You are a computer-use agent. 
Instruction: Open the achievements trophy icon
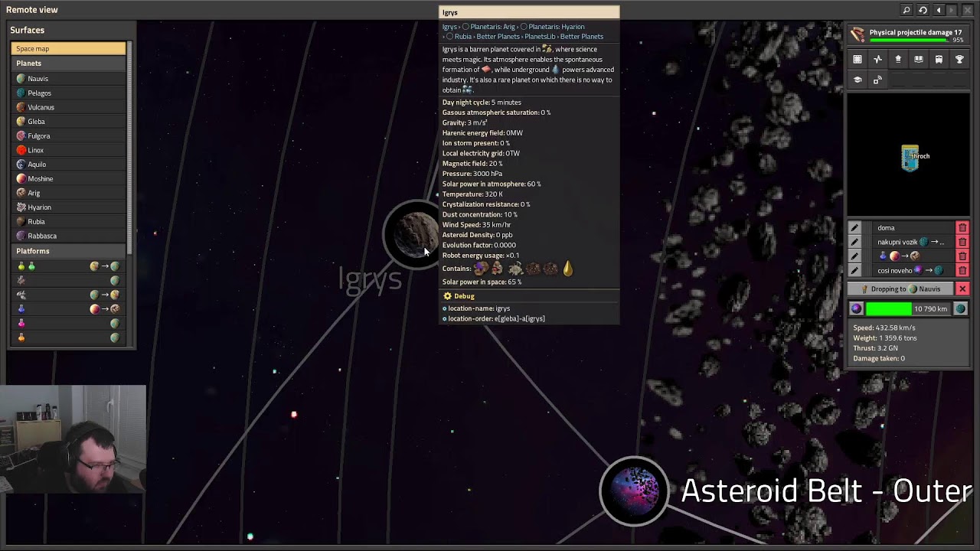click(x=959, y=59)
